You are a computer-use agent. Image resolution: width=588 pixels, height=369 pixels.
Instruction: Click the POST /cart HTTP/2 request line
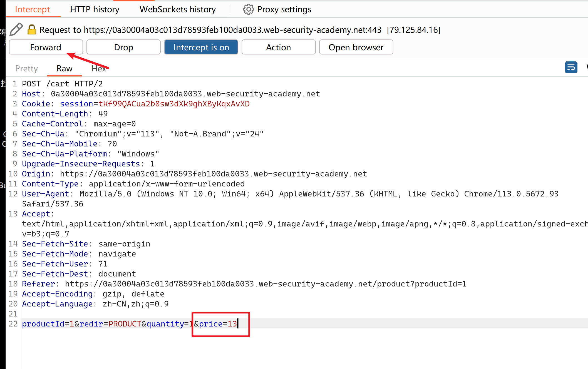(62, 84)
